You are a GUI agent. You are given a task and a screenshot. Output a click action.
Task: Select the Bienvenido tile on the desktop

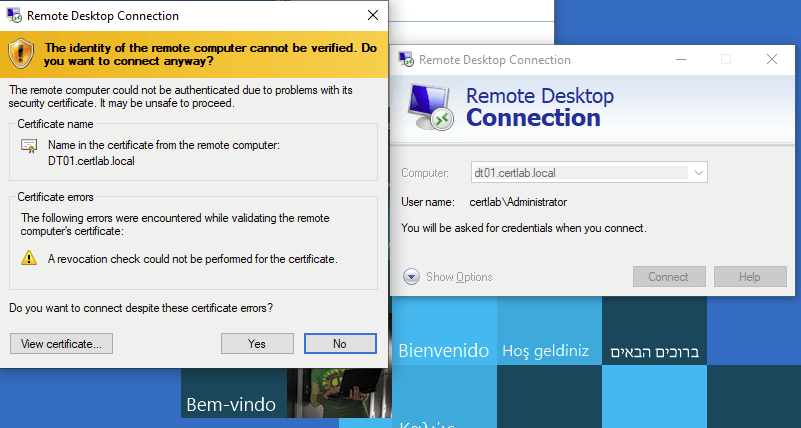click(x=444, y=350)
